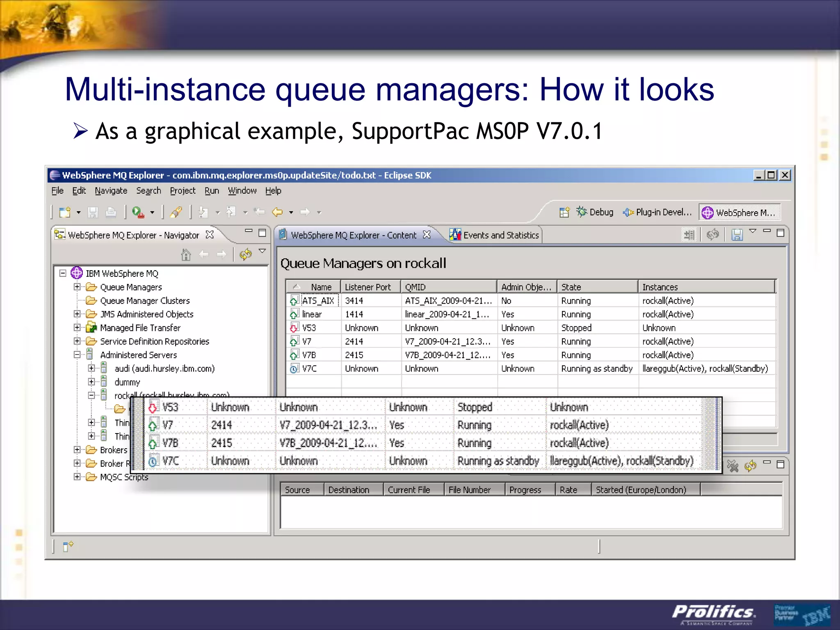840x630 pixels.
Task: Close the Navigator view tab
Action: pyautogui.click(x=210, y=235)
